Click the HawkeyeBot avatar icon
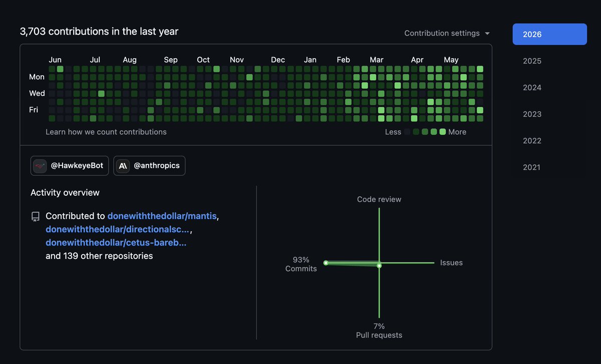Screen dimensions: 601x364 click(40, 166)
